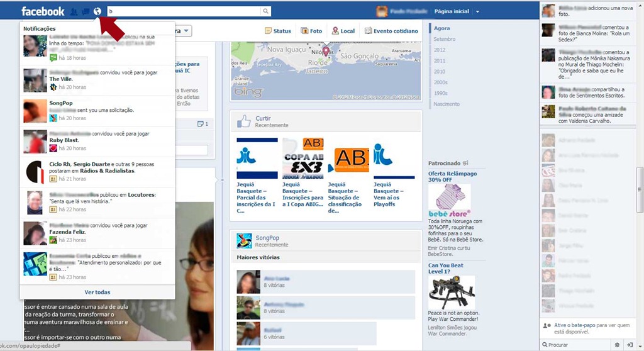Jump to 2010 in timeline
This screenshot has width=644, height=351.
point(440,72)
